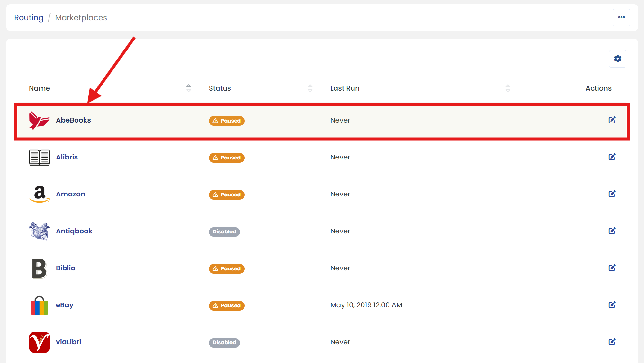Open the Amazon marketplace link

[x=70, y=194]
